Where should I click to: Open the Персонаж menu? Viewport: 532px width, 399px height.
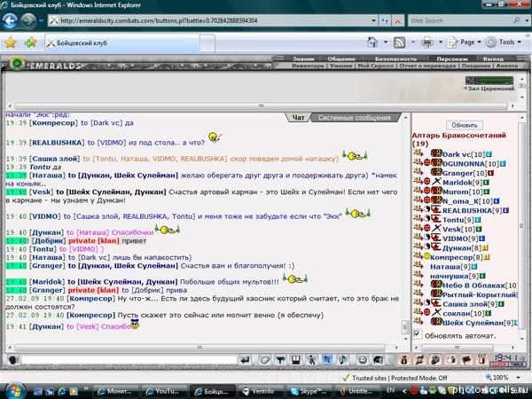[x=452, y=59]
